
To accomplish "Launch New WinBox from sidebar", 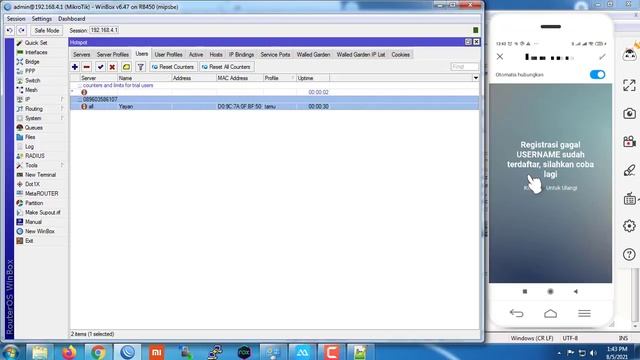I will 40,231.
